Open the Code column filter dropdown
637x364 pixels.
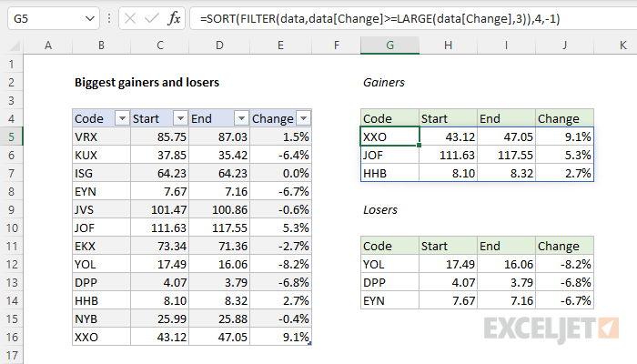click(122, 118)
